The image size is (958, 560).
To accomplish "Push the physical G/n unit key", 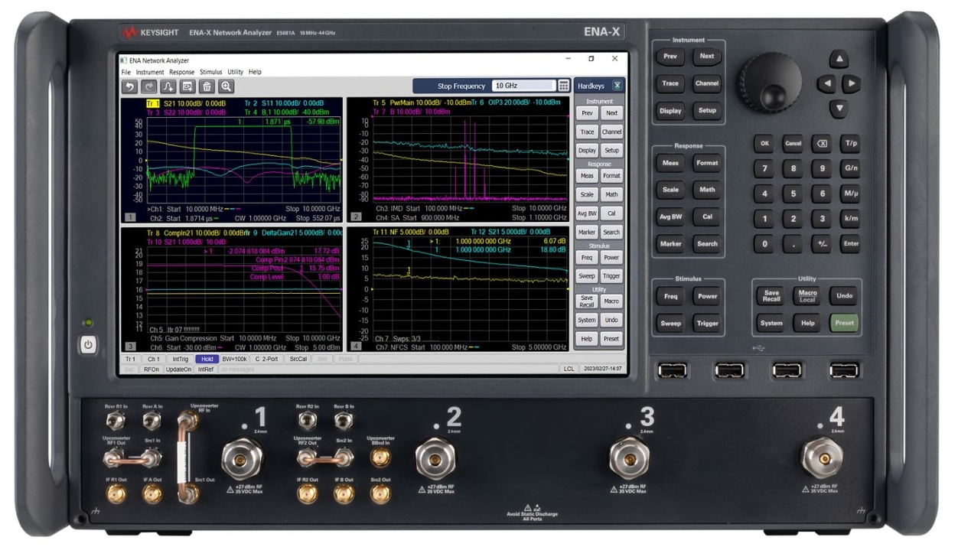I will 850,168.
